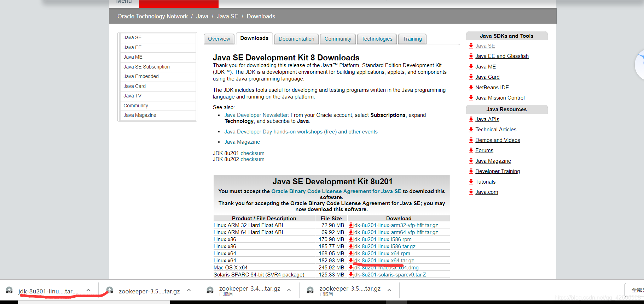Click download arrow icon beside jdk-8u201-linux-i586.rpm
644x304 pixels.
tap(351, 239)
